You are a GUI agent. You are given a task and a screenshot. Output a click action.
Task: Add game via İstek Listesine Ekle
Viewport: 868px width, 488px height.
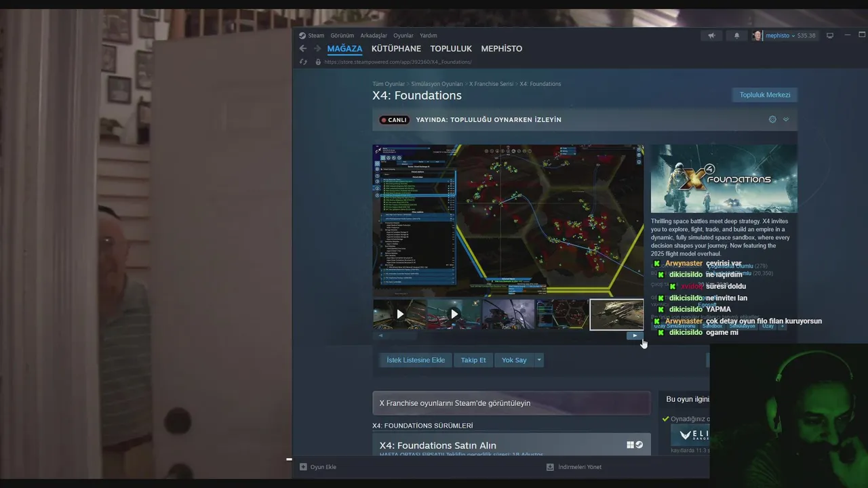pyautogui.click(x=416, y=360)
